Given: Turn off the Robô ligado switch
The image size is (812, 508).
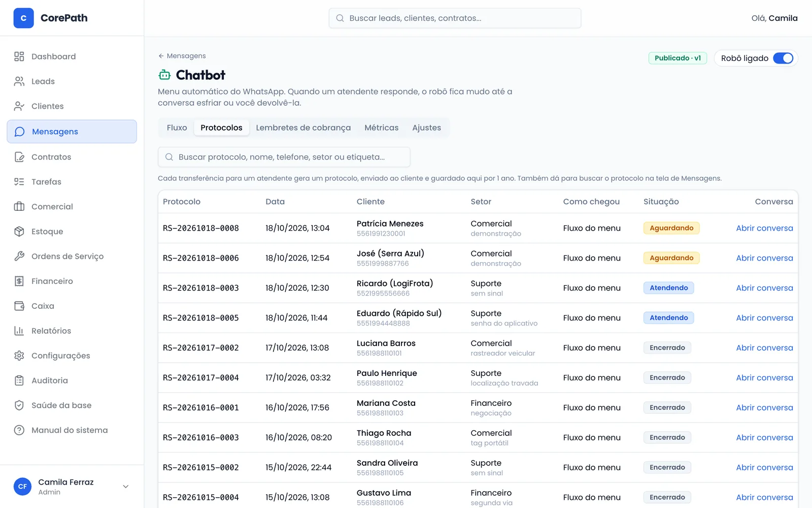Looking at the screenshot, I should (783, 58).
